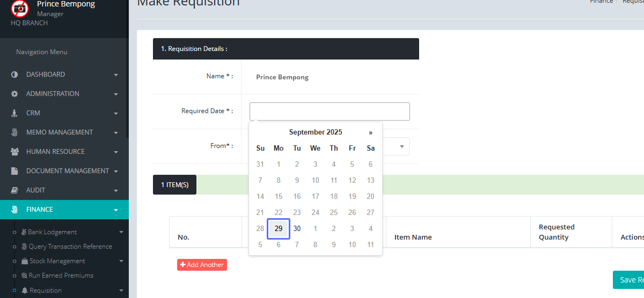
Task: Open Run Earned Premiums link
Action: point(61,275)
